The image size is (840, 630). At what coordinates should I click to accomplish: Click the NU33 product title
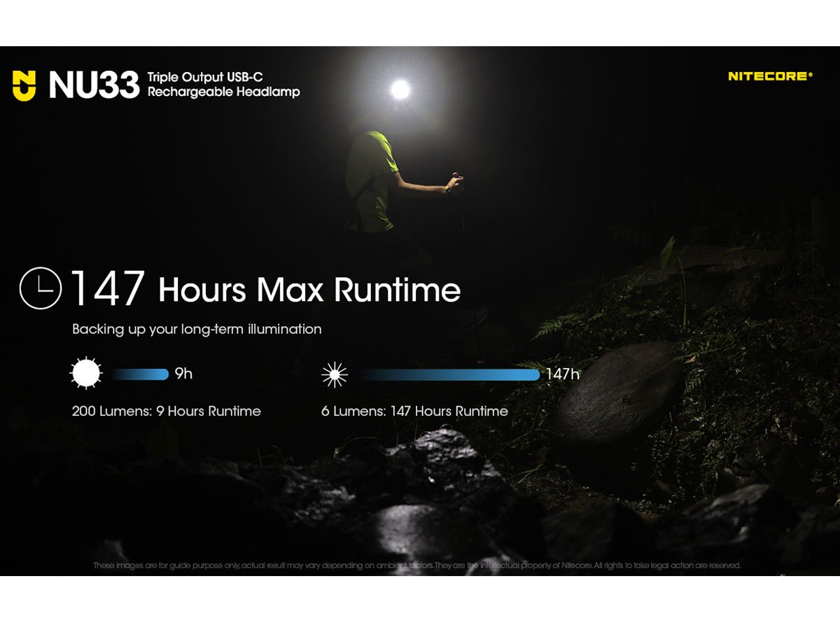(94, 85)
